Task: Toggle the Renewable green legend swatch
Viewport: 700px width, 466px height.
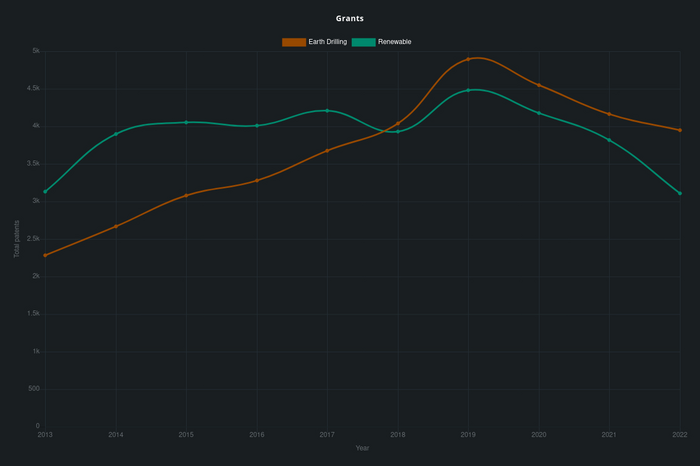Action: pyautogui.click(x=363, y=42)
